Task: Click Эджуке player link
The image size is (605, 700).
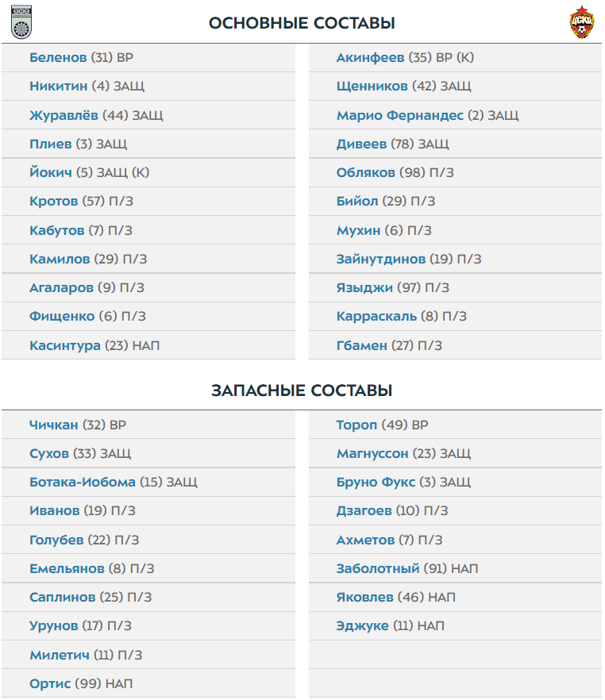Action: pyautogui.click(x=362, y=625)
